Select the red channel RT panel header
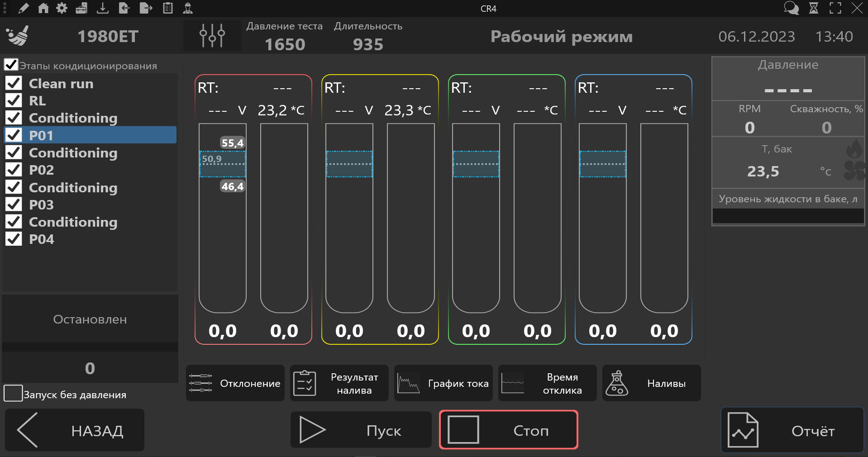 pos(253,87)
